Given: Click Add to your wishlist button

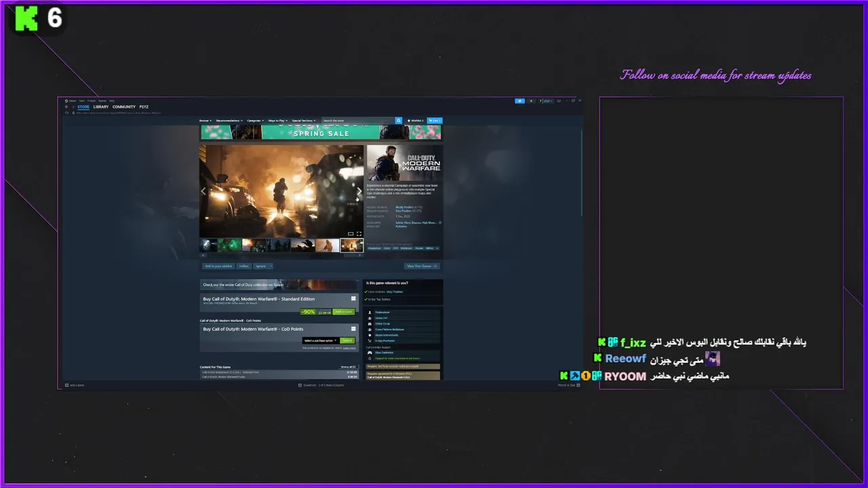Looking at the screenshot, I should point(218,266).
